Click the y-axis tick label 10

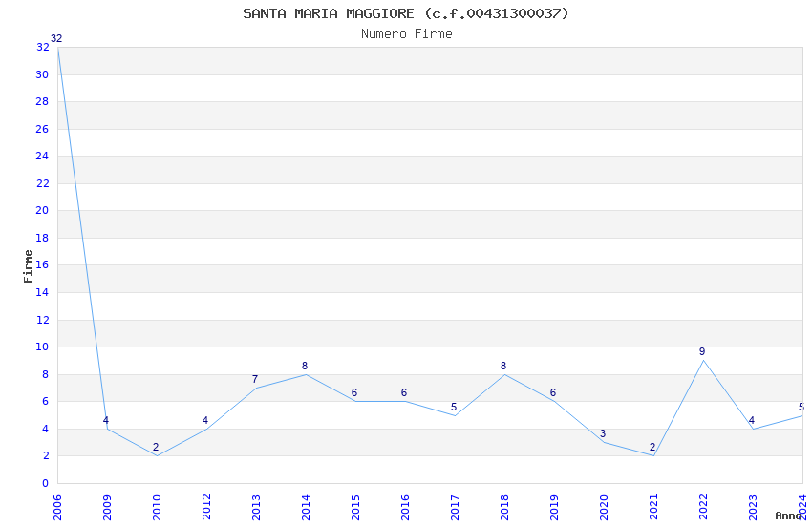coord(42,347)
